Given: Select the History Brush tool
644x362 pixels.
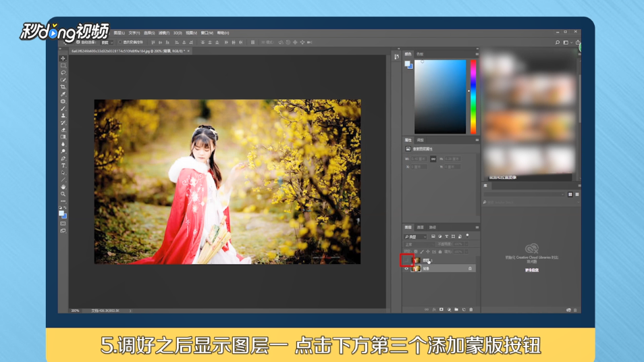Looking at the screenshot, I should 63,123.
